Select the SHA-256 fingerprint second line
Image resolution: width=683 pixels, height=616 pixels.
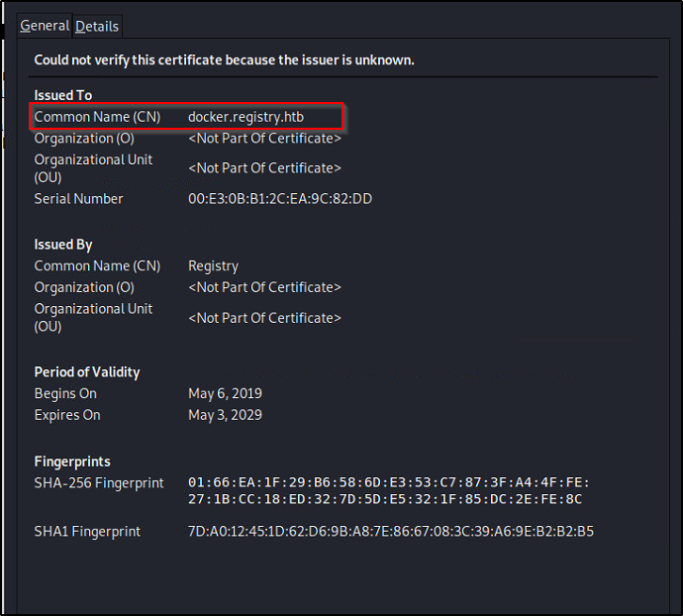tap(385, 499)
